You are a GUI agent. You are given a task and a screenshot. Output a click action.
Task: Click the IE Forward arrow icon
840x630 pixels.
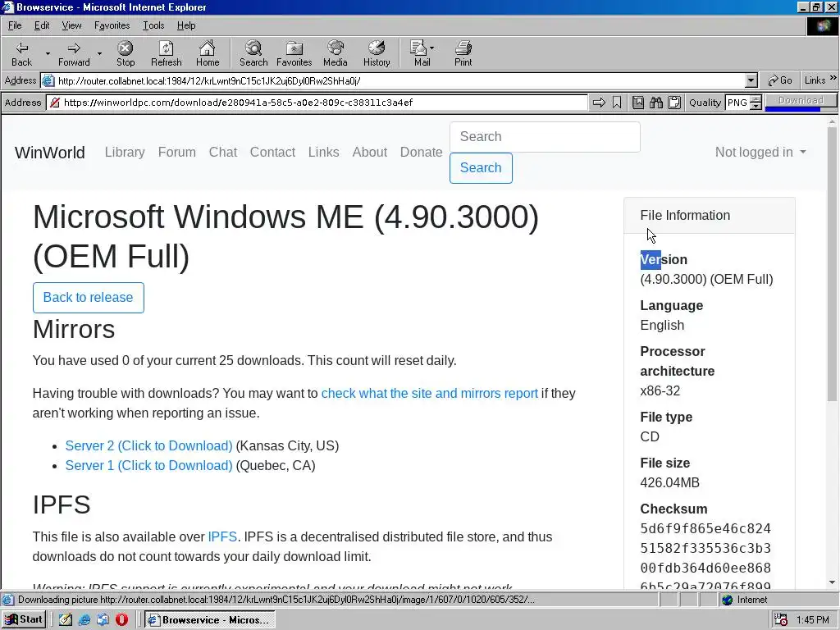click(x=74, y=48)
